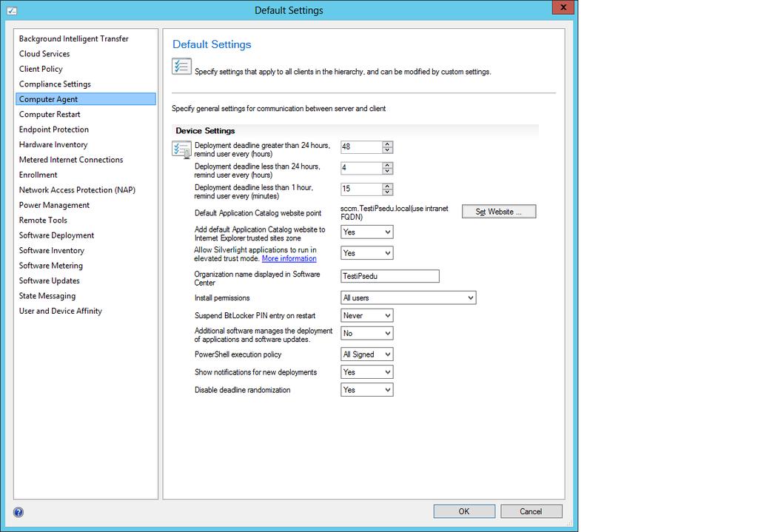
Task: Open Disable deadline randomization dropdown
Action: tap(367, 390)
